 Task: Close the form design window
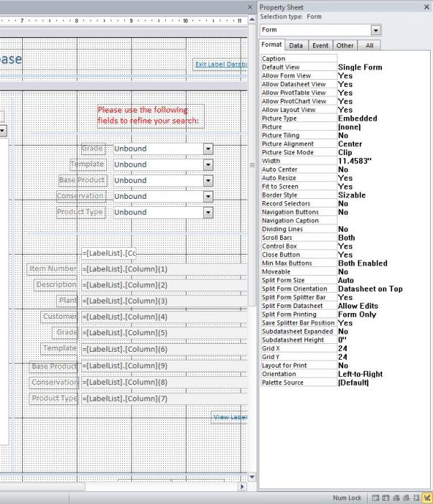tap(250, 6)
